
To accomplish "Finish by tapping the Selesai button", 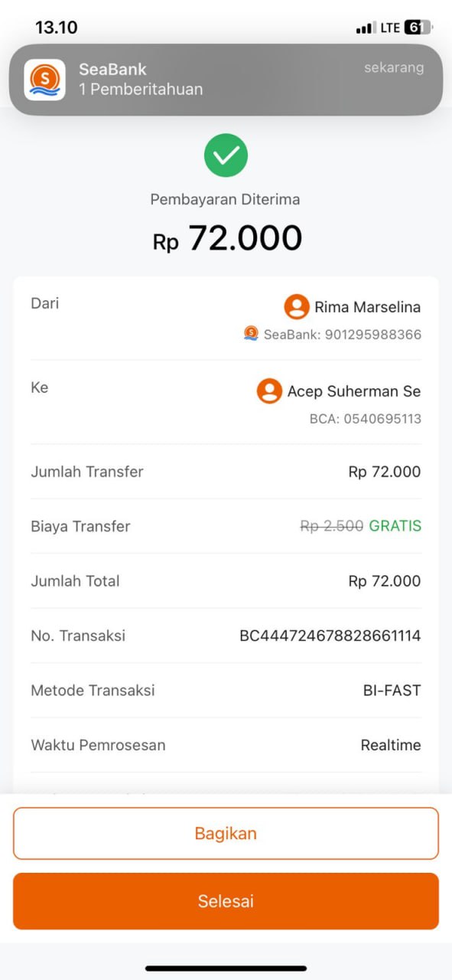I will [x=226, y=901].
